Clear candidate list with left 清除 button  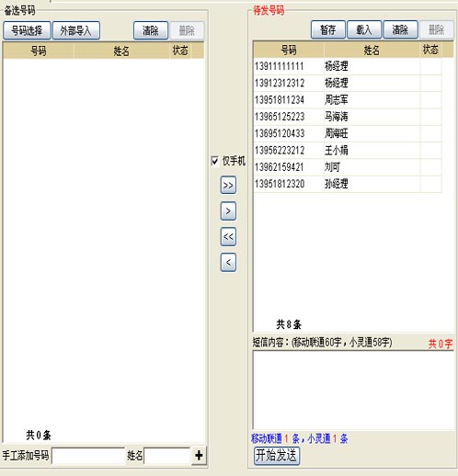point(151,30)
